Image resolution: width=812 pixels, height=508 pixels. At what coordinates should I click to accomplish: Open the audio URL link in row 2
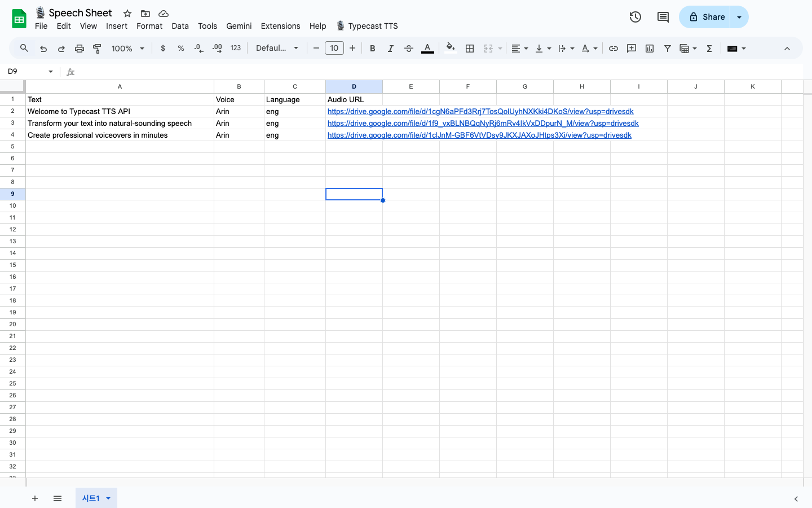tap(480, 111)
